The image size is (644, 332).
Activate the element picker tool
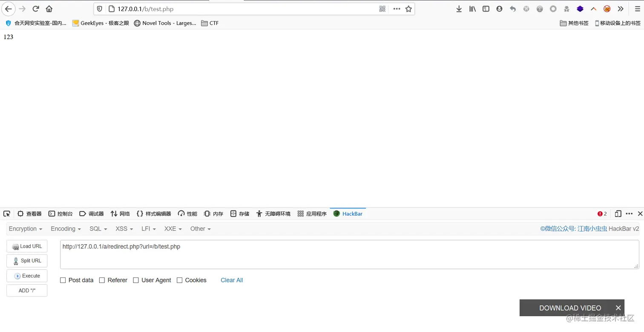click(7, 214)
